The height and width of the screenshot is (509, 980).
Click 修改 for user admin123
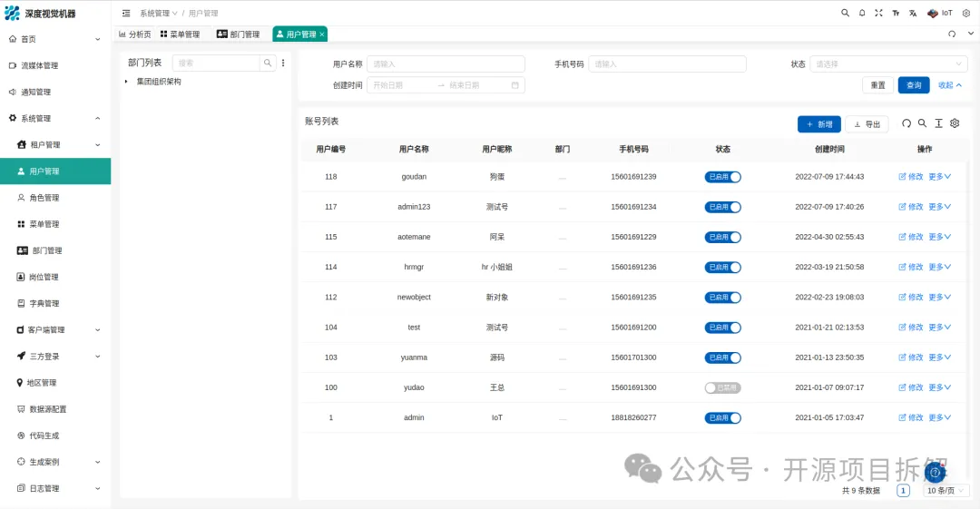911,206
